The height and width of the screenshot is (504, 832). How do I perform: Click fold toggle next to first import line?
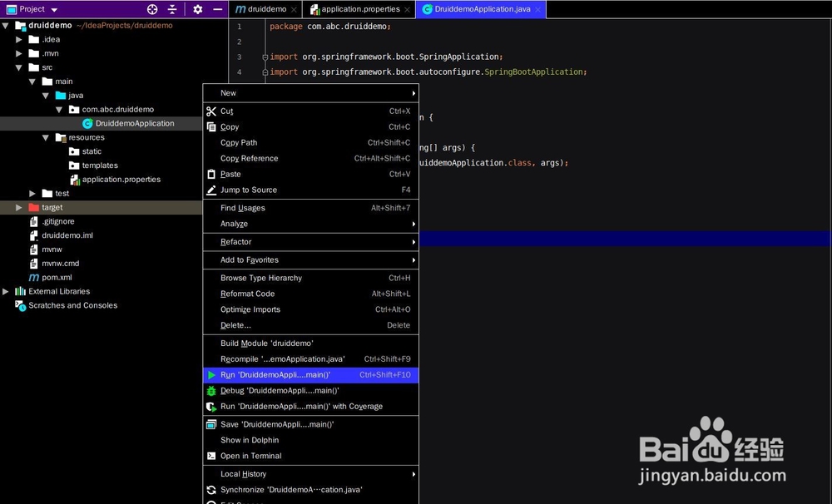click(265, 57)
